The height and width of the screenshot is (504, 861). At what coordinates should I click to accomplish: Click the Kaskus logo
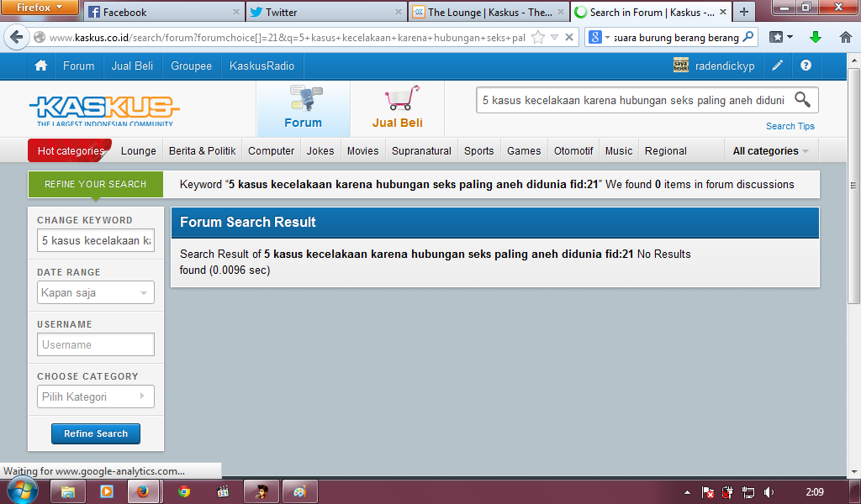[x=103, y=111]
